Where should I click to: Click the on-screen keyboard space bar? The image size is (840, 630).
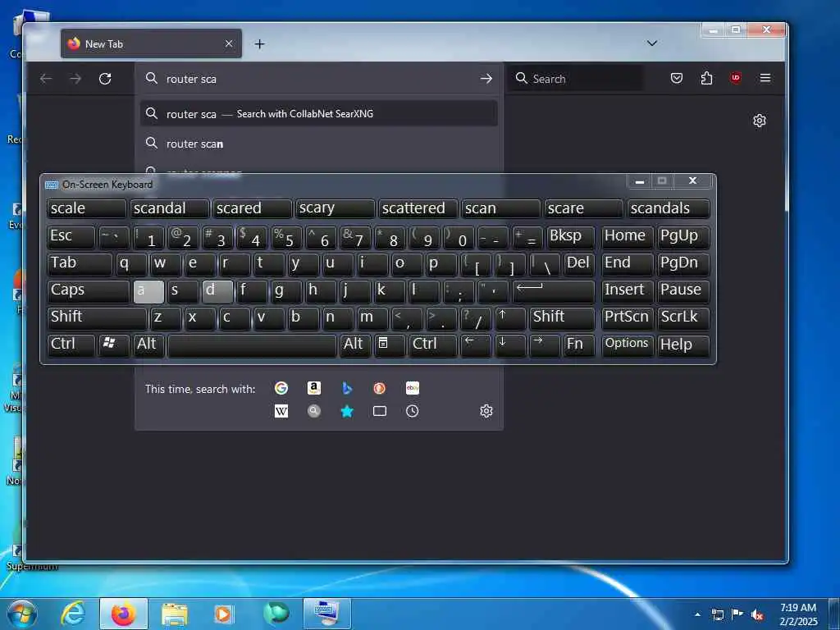pyautogui.click(x=253, y=345)
